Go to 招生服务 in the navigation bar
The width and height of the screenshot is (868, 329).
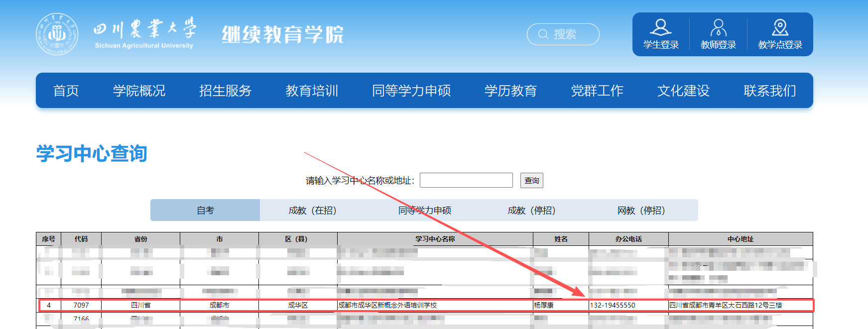pos(225,91)
